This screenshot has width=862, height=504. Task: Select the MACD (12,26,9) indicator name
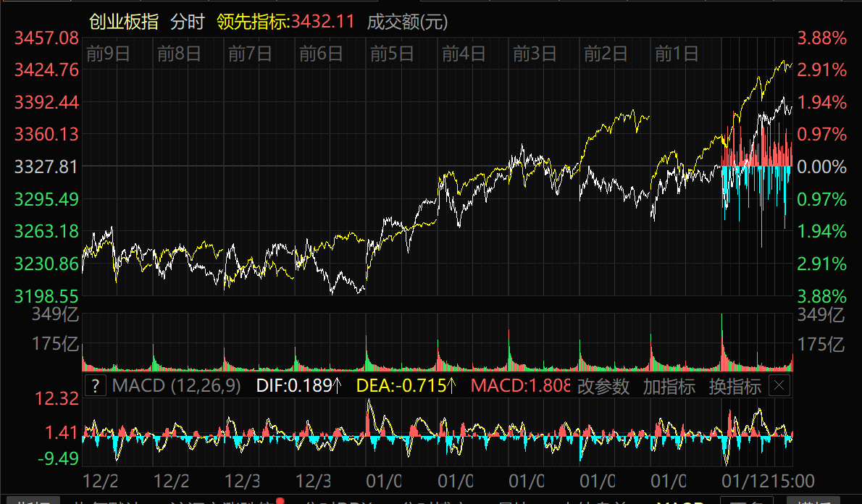coord(176,385)
